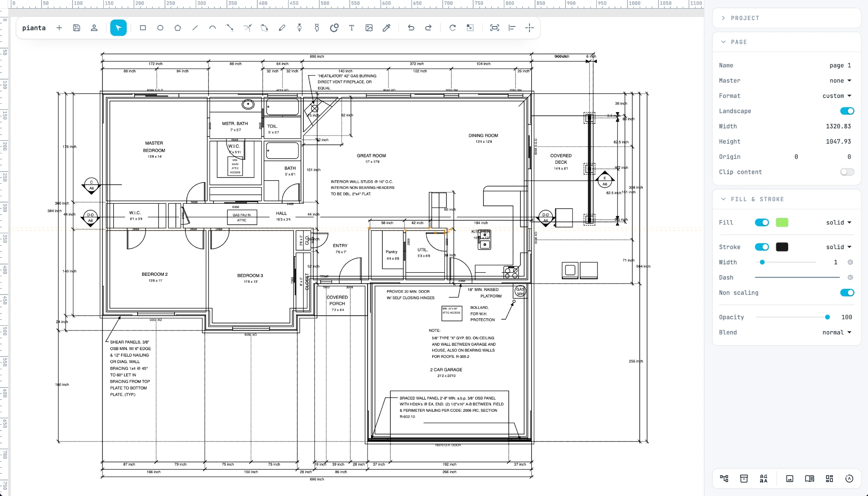This screenshot has height=496, width=868.
Task: Open the user account icon
Action: (94, 28)
